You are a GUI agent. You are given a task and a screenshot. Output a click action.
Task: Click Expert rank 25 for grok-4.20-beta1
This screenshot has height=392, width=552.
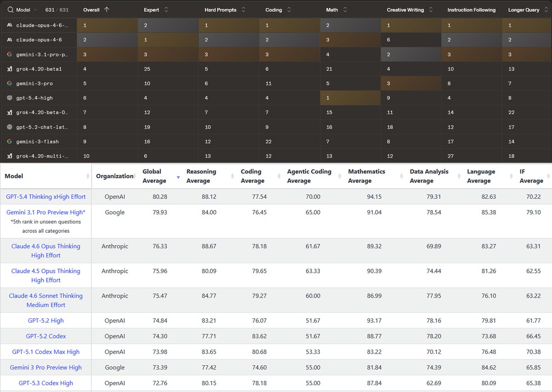147,69
